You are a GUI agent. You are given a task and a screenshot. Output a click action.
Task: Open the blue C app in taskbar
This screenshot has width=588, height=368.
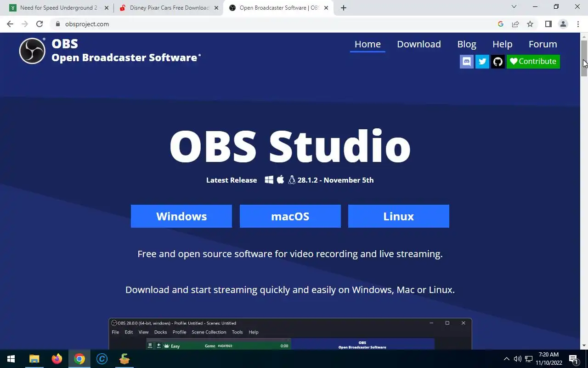(102, 359)
